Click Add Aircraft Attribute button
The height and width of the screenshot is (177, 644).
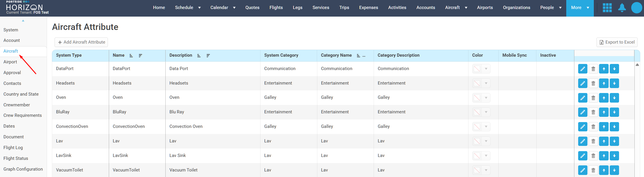(81, 42)
